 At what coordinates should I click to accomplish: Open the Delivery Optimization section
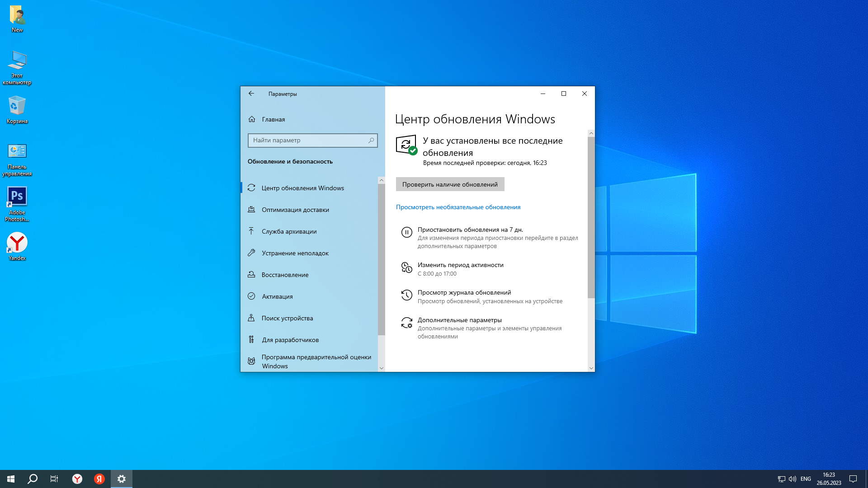[295, 210]
